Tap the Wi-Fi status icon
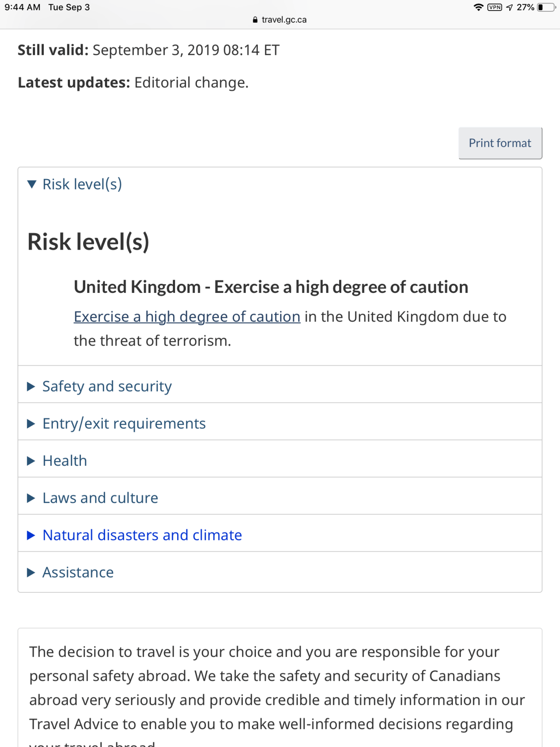Screen dimensions: 560x747 point(479,7)
